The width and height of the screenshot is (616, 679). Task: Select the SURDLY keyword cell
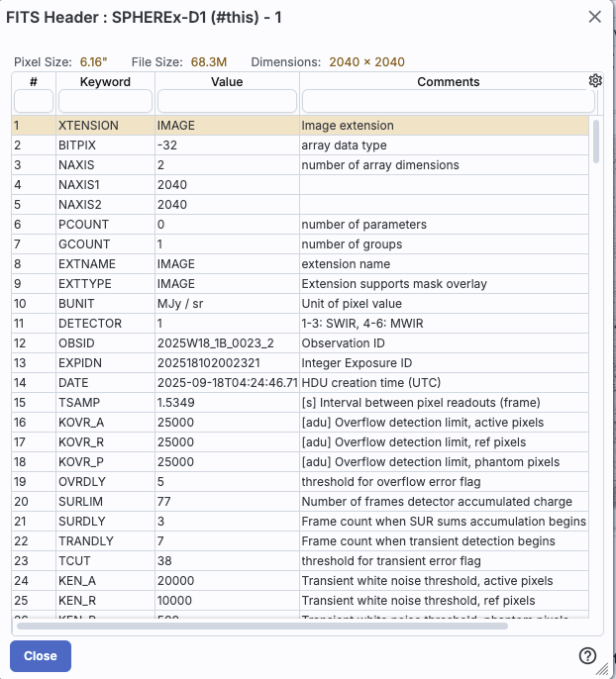tap(105, 522)
